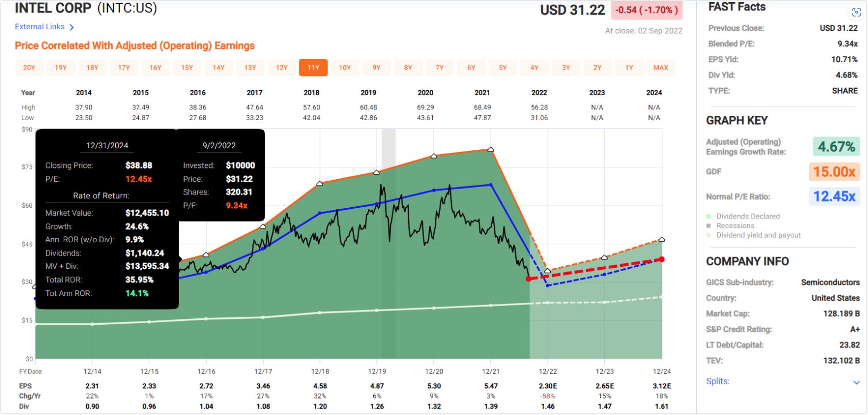Toggle Dividend yield and payout legend
The height and width of the screenshot is (415, 868).
[753, 235]
